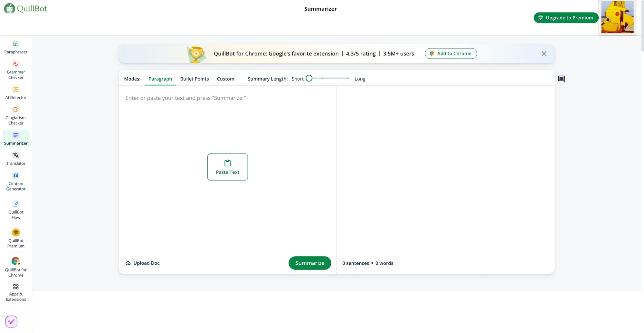This screenshot has width=644, height=333.
Task: Open the Plagiarism Checker
Action: tap(16, 116)
